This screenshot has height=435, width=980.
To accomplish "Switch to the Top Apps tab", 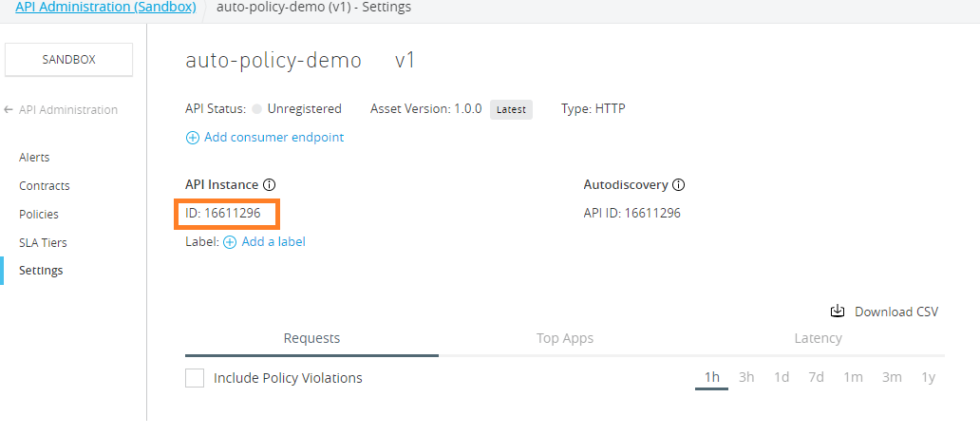I will (565, 338).
